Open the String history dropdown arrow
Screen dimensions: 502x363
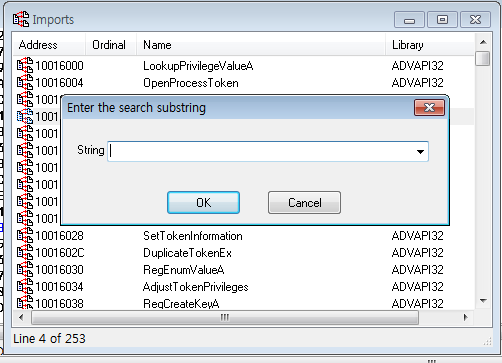click(x=420, y=152)
